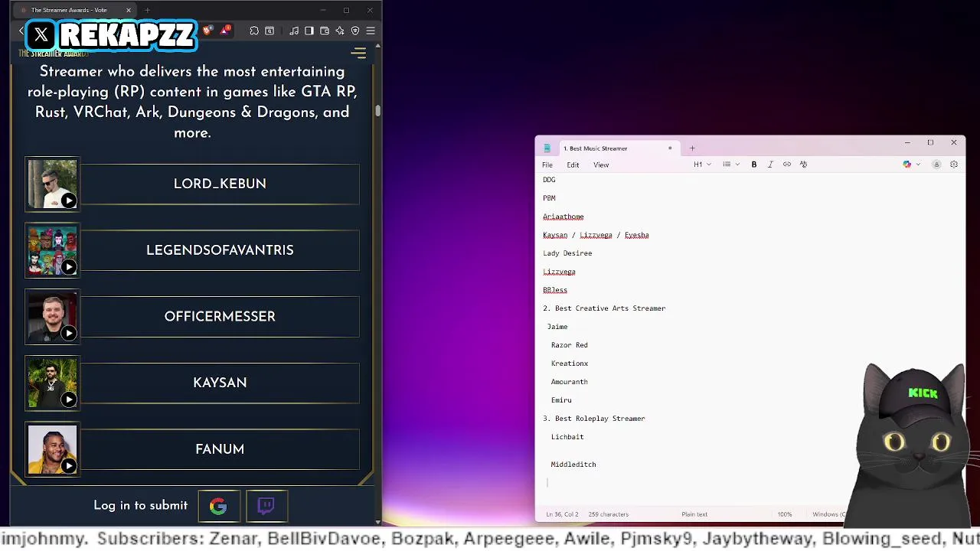Vote for FANUM nominee
The width and height of the screenshot is (980, 551).
220,449
